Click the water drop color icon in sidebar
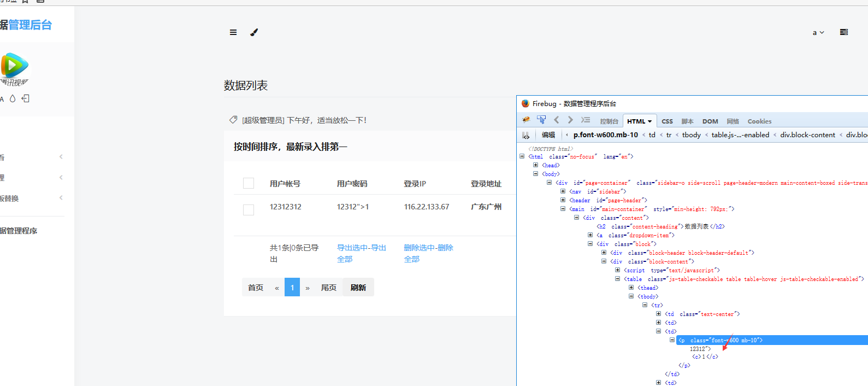 coord(13,99)
